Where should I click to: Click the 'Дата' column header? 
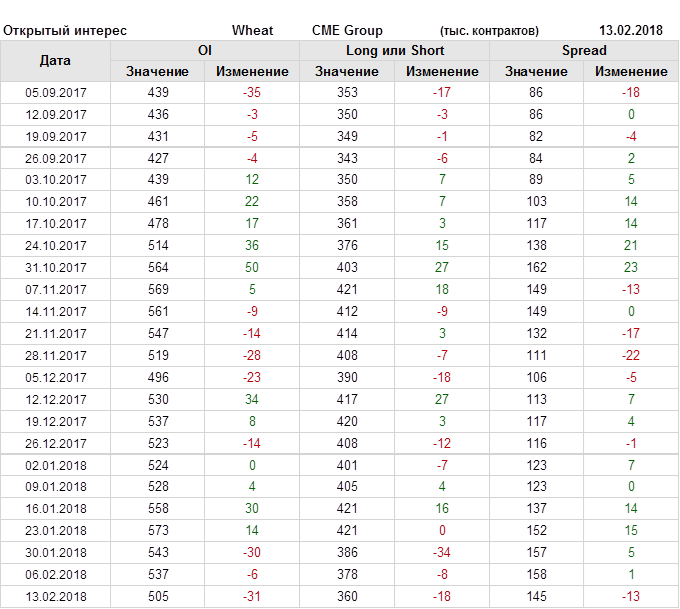pos(55,61)
